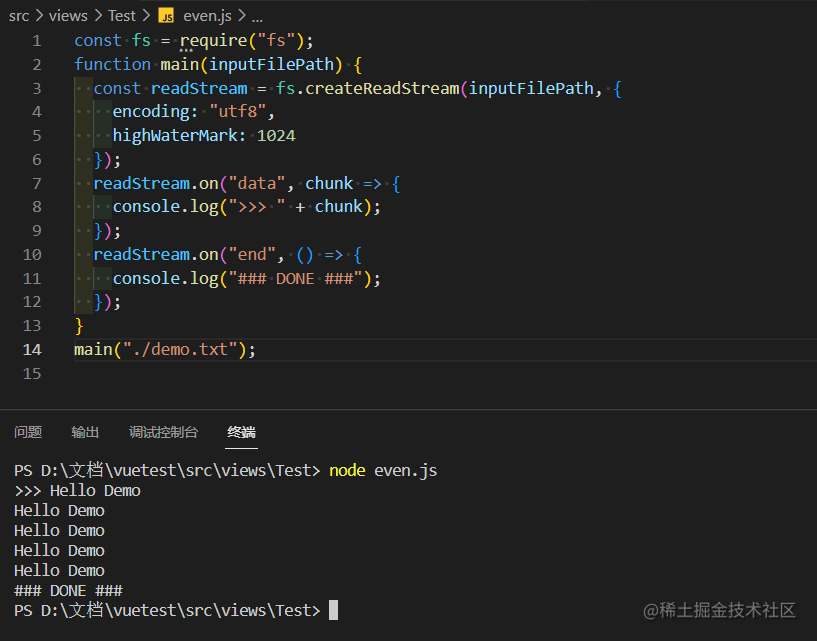The image size is (817, 641).
Task: Click the "./demo.txt" argument
Action: [x=180, y=350]
